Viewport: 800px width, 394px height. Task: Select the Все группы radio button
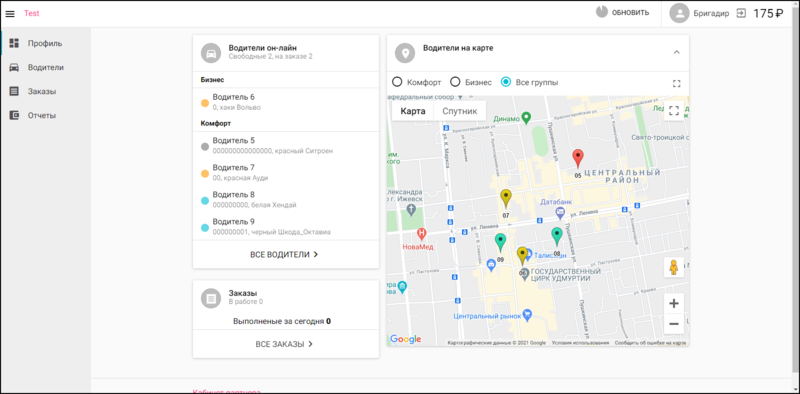tap(506, 82)
